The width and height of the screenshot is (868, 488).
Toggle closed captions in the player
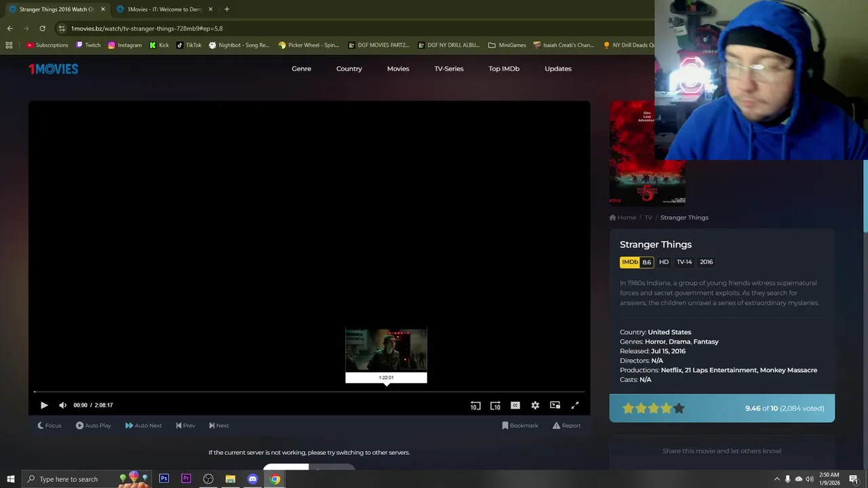click(515, 405)
